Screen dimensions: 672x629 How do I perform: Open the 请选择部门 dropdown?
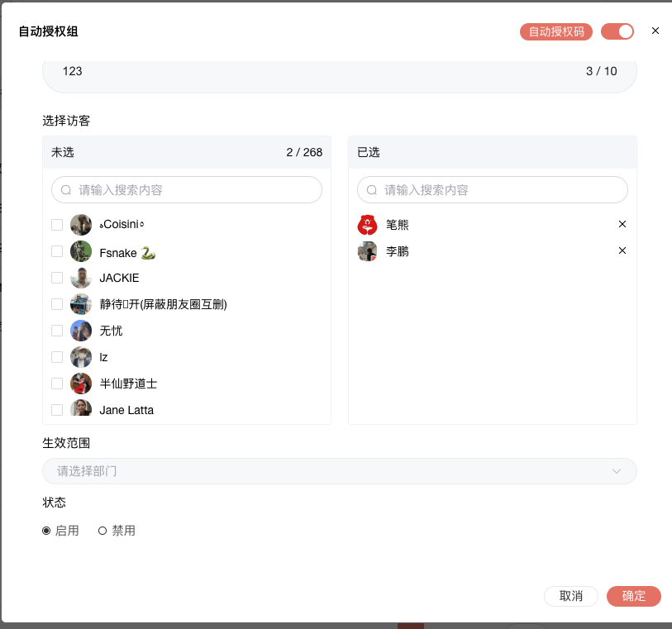tap(339, 471)
